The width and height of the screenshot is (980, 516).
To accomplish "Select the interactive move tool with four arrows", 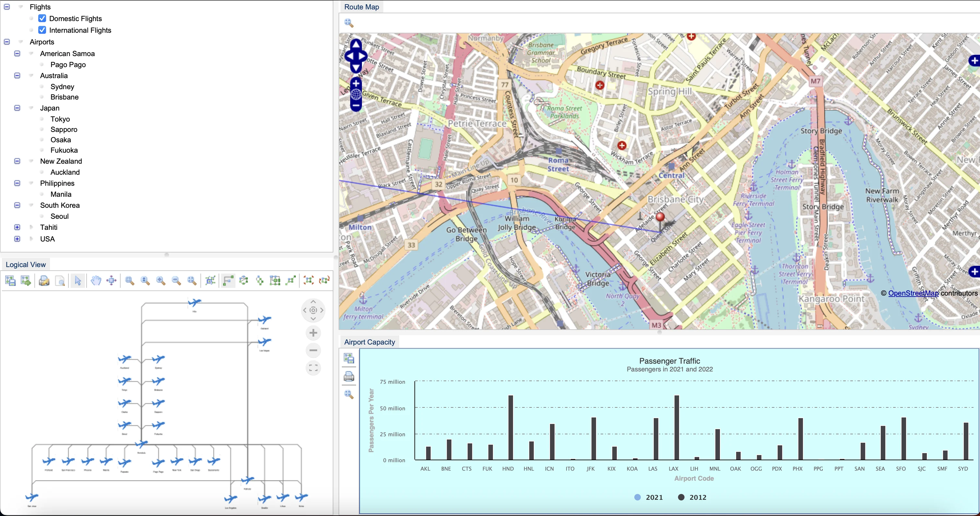I will [x=112, y=281].
